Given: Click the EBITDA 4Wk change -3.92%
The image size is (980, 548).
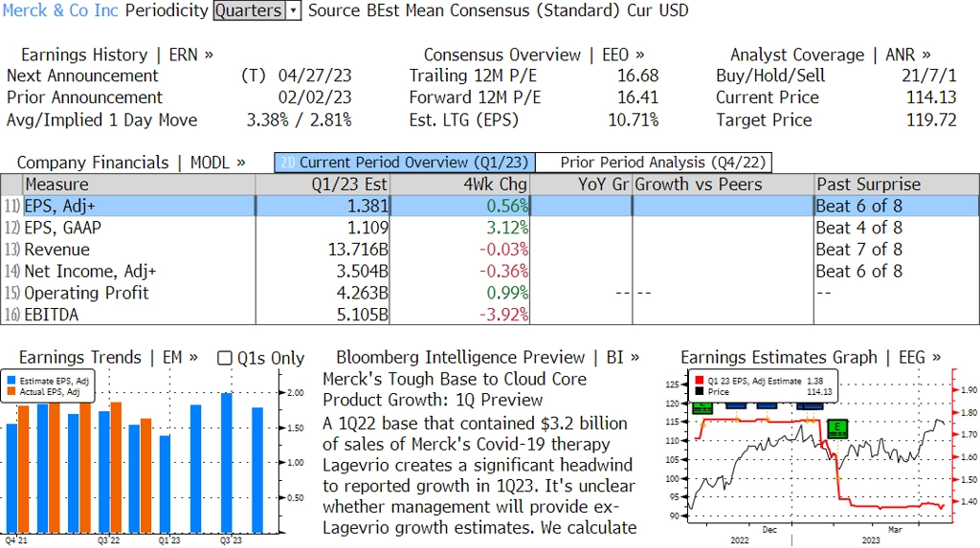Looking at the screenshot, I should point(503,315).
